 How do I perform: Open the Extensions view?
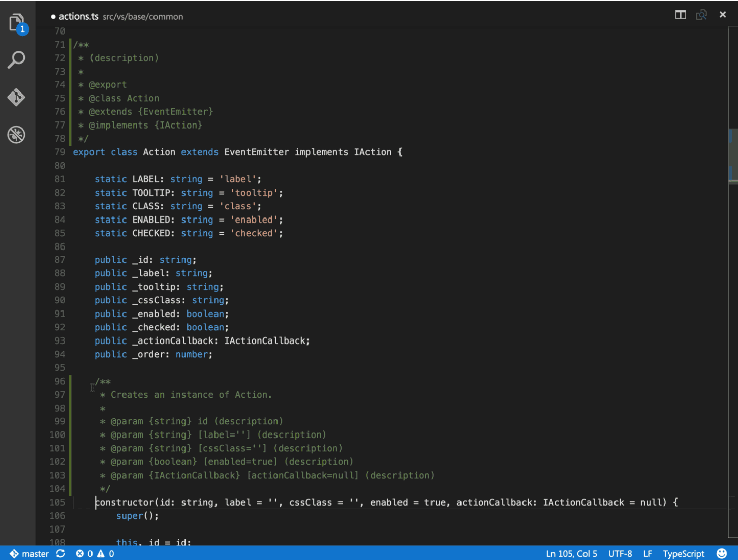coord(16,135)
